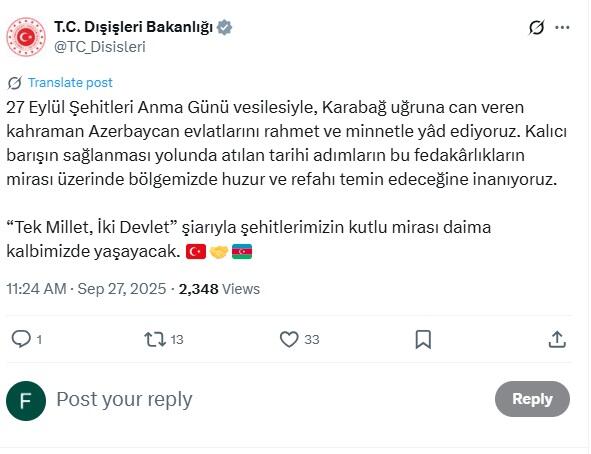Click the Translate post link
Image resolution: width=591 pixels, height=454 pixels.
[x=70, y=83]
